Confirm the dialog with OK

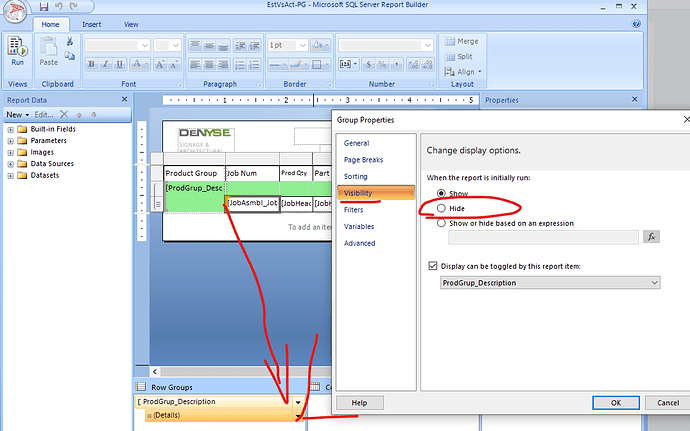point(616,403)
